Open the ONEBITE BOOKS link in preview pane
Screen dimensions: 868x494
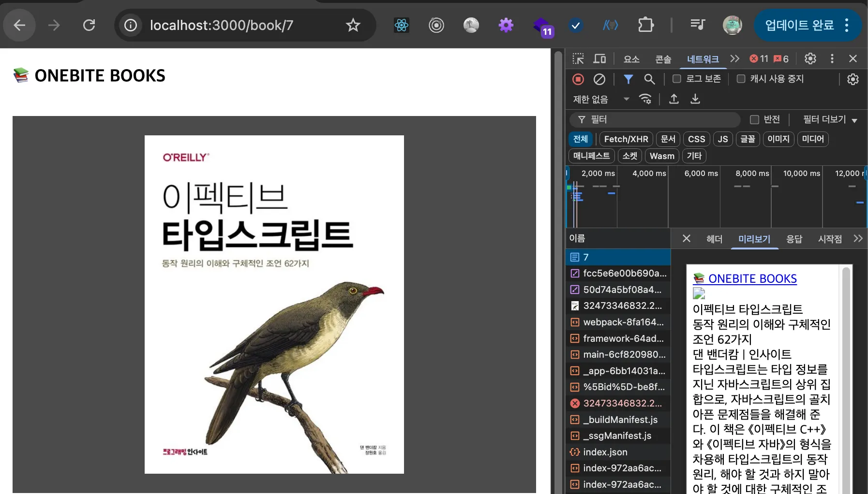752,278
